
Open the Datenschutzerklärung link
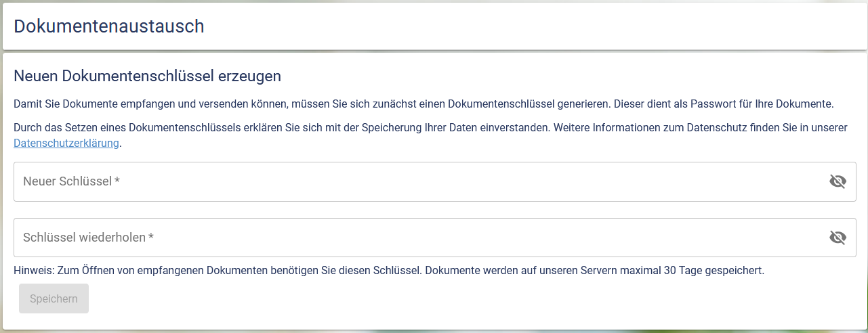[66, 143]
